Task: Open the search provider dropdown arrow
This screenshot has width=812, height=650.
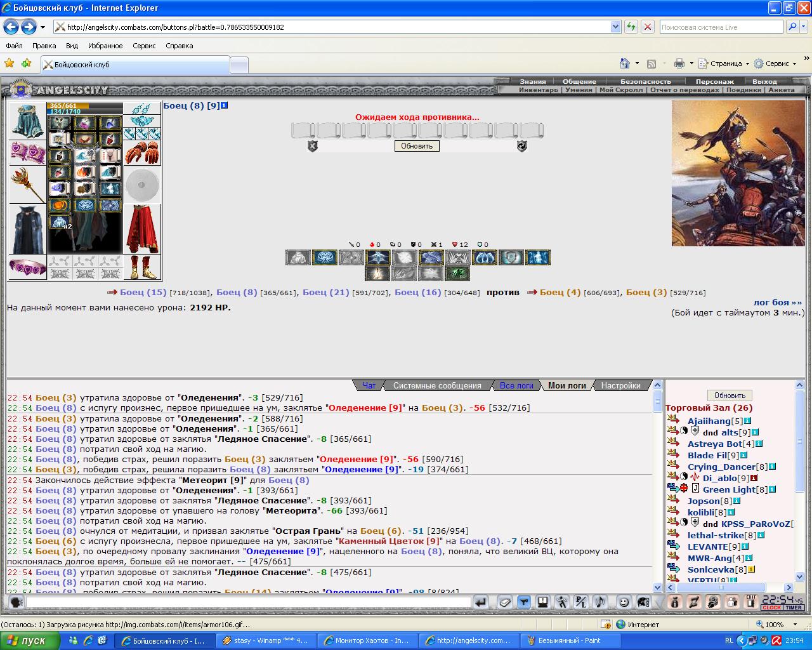Action: click(804, 27)
